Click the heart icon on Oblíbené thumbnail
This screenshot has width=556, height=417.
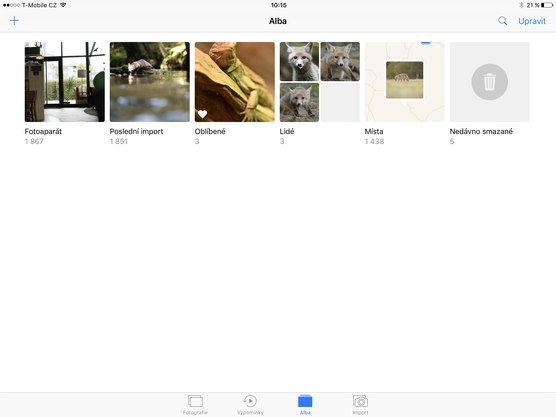tap(202, 114)
